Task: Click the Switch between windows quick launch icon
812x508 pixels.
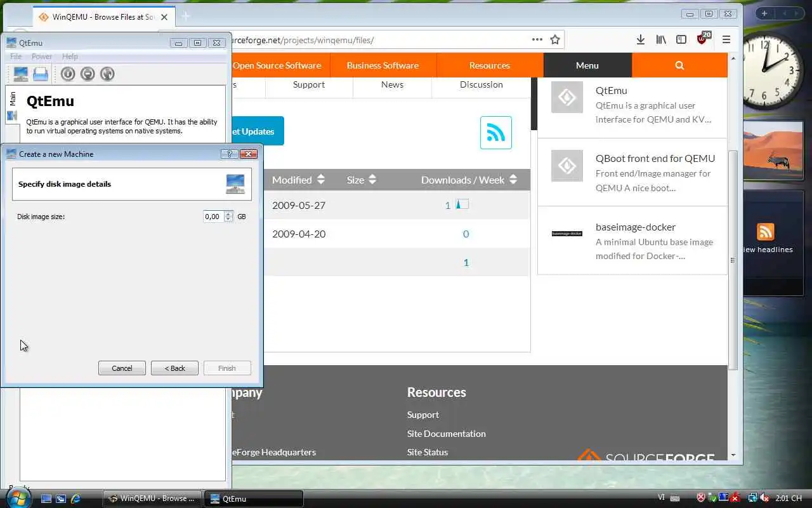Action: [61, 498]
